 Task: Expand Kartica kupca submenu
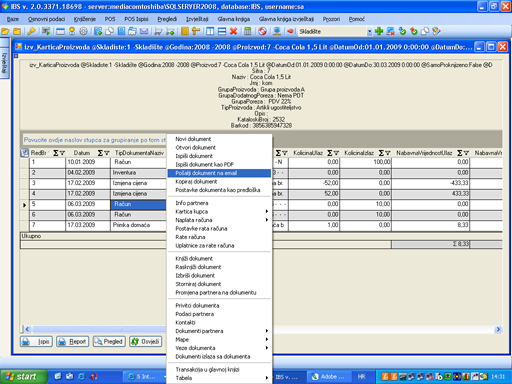pos(266,211)
